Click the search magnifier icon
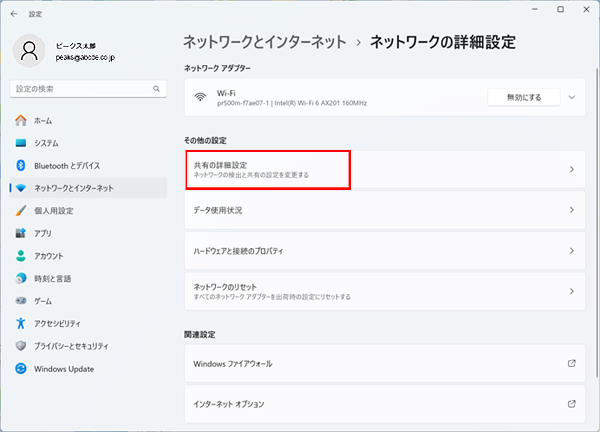The width and height of the screenshot is (600, 432). (x=157, y=89)
